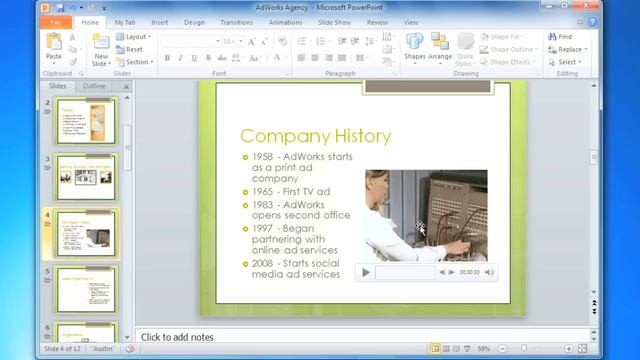Justify text alignment

click(x=342, y=58)
